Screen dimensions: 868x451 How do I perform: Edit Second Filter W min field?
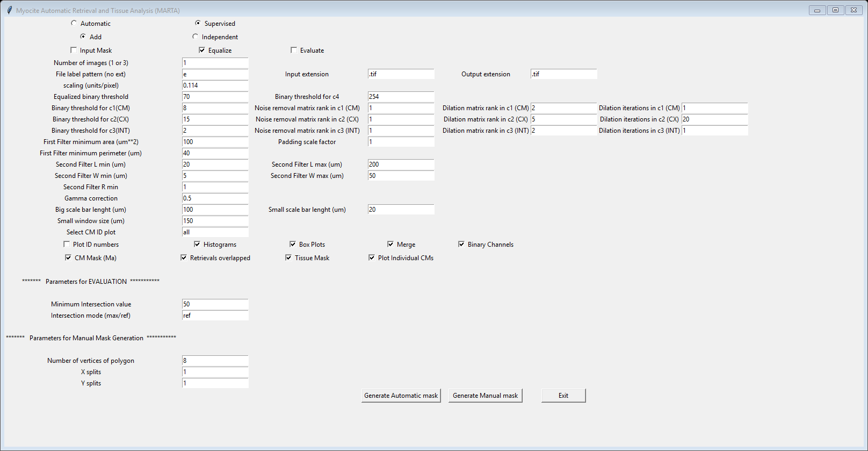(x=215, y=176)
